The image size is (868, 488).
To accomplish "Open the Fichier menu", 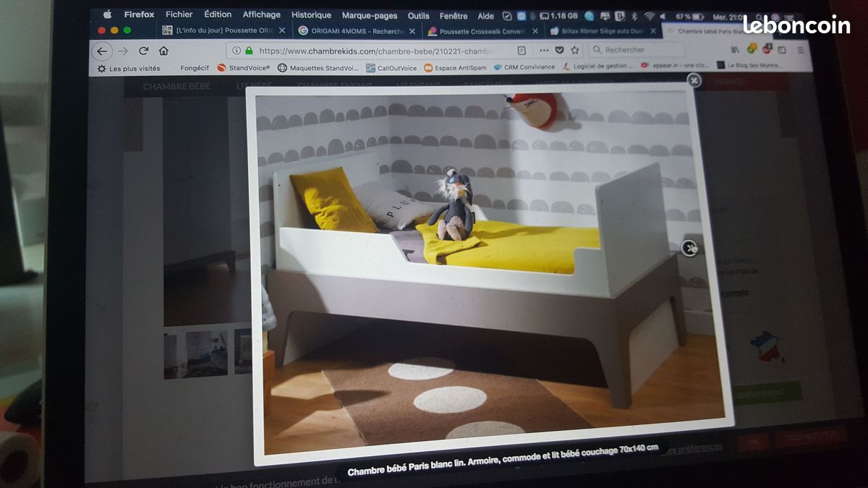I will [179, 14].
